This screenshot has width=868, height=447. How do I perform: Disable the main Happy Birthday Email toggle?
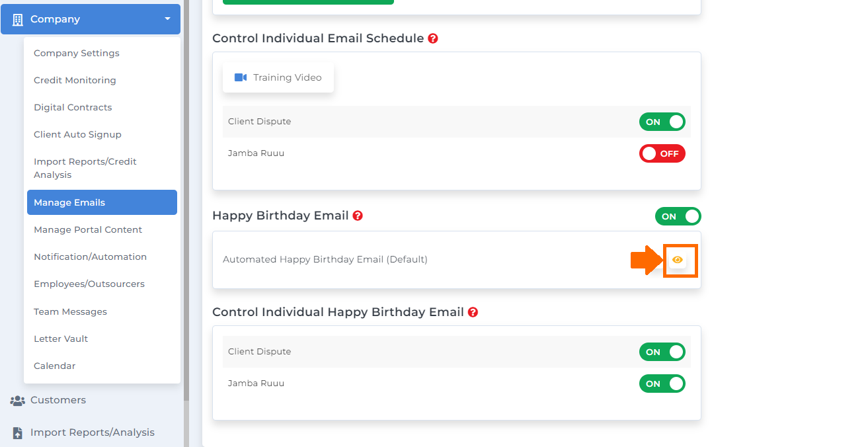pyautogui.click(x=678, y=216)
